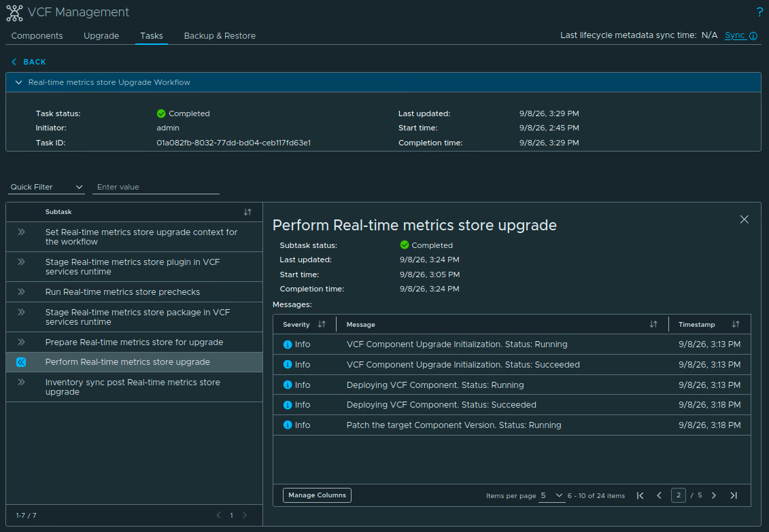Viewport: 769px width, 532px height.
Task: Click the Timestamp column header label
Action: click(696, 324)
